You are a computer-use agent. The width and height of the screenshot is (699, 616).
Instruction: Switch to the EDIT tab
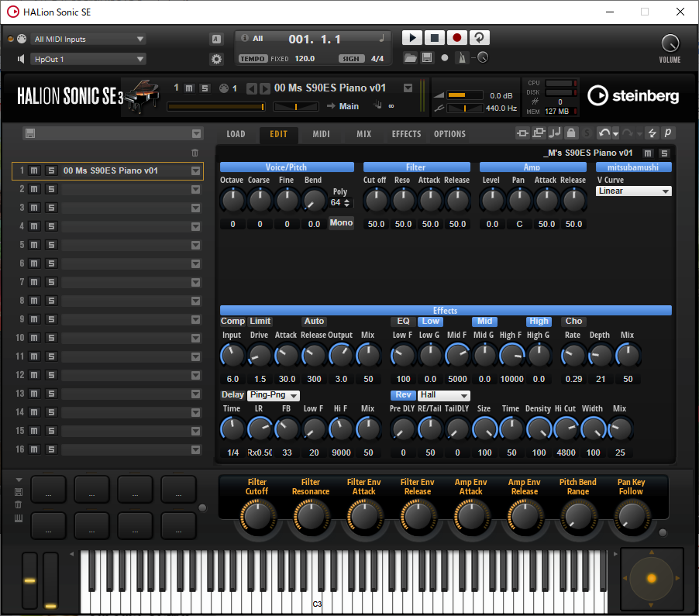279,134
